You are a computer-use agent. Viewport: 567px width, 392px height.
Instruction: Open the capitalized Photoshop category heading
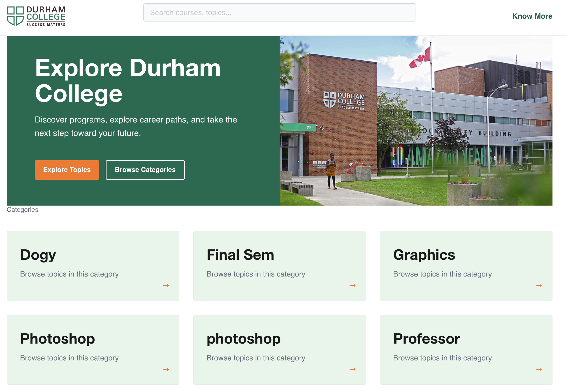pos(58,339)
